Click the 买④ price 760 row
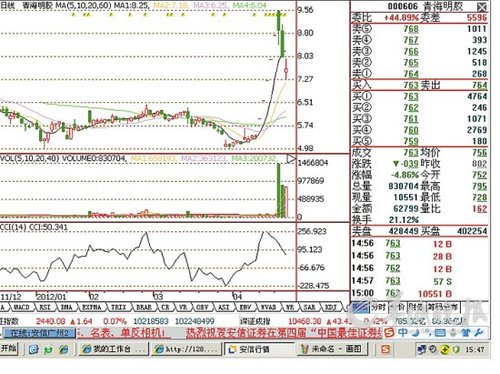This screenshot has width=500, height=374. [420, 130]
